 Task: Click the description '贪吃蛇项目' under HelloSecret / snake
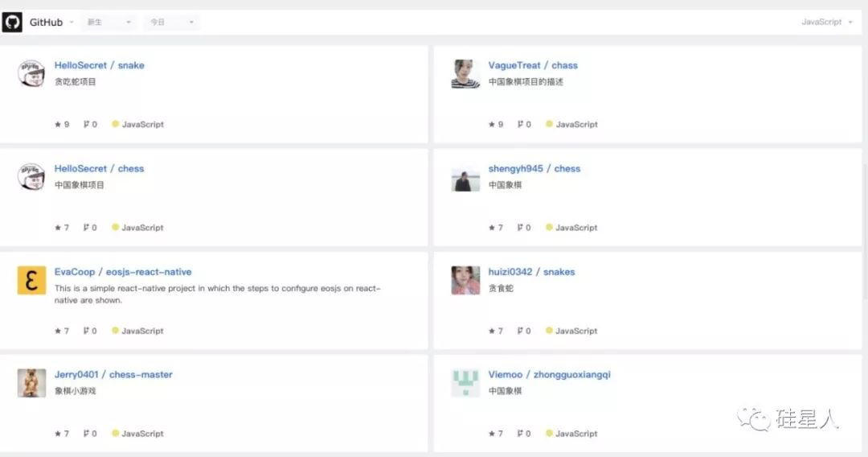76,81
